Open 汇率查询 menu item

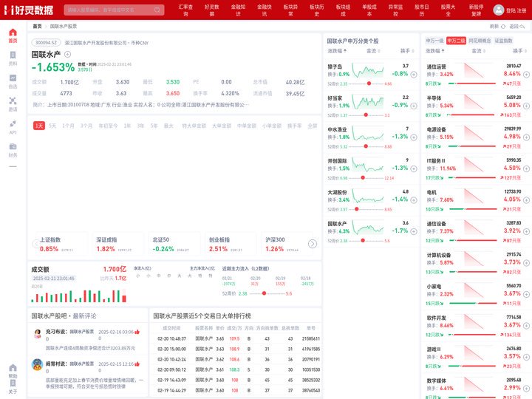point(185,10)
